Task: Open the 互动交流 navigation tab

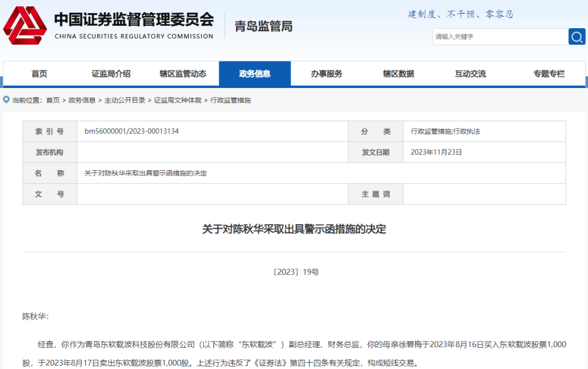Action: click(x=470, y=74)
